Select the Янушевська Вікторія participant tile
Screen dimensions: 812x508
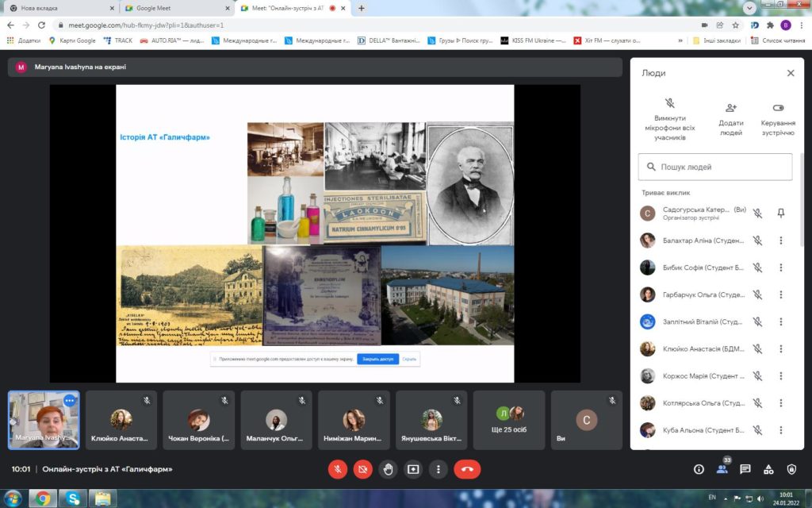(x=431, y=420)
